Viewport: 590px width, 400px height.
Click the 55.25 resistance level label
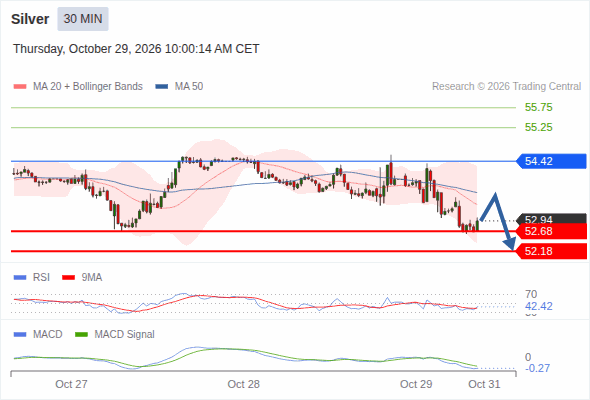(538, 127)
